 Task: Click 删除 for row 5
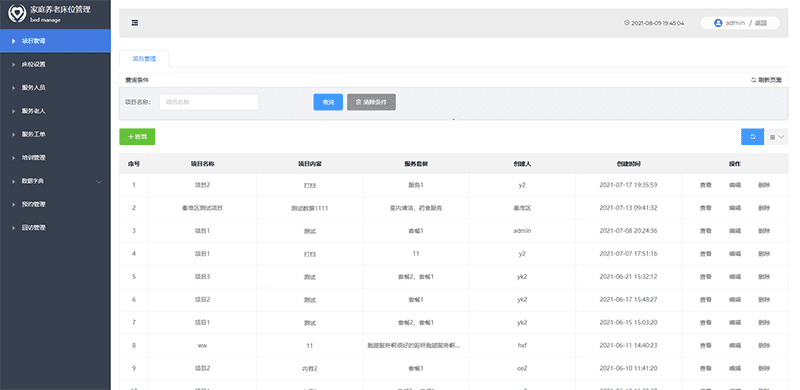tap(764, 277)
